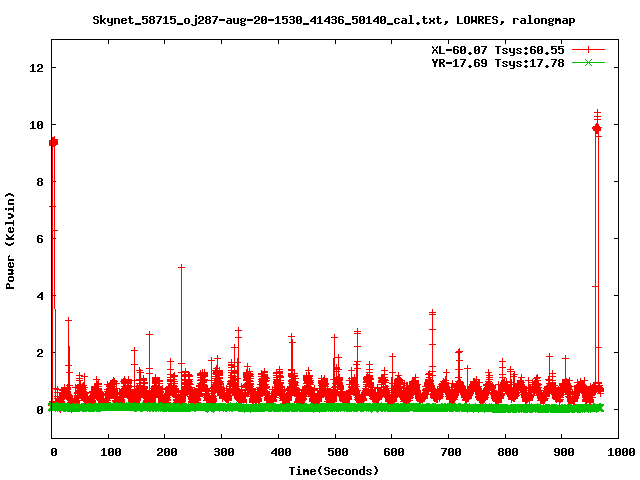This screenshot has width=640, height=480.
Task: Click the x-axis tick label 300
Action: (x=224, y=452)
